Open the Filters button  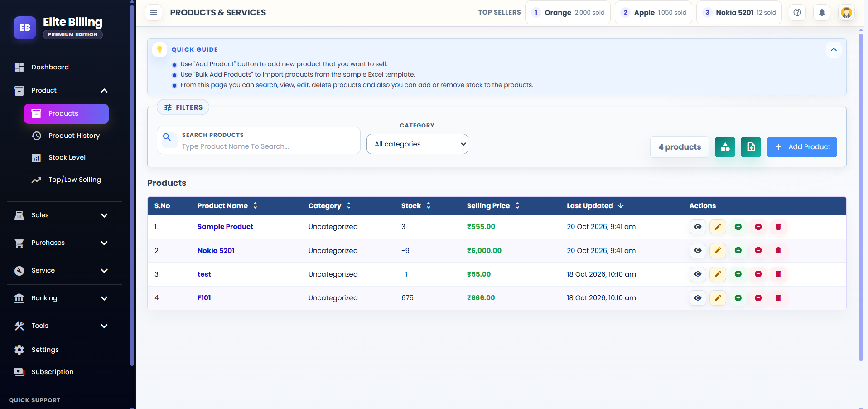(x=183, y=107)
